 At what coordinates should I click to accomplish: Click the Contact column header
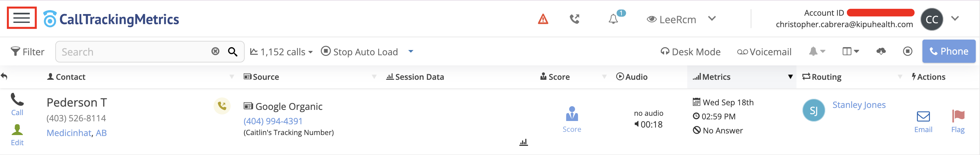coord(70,77)
